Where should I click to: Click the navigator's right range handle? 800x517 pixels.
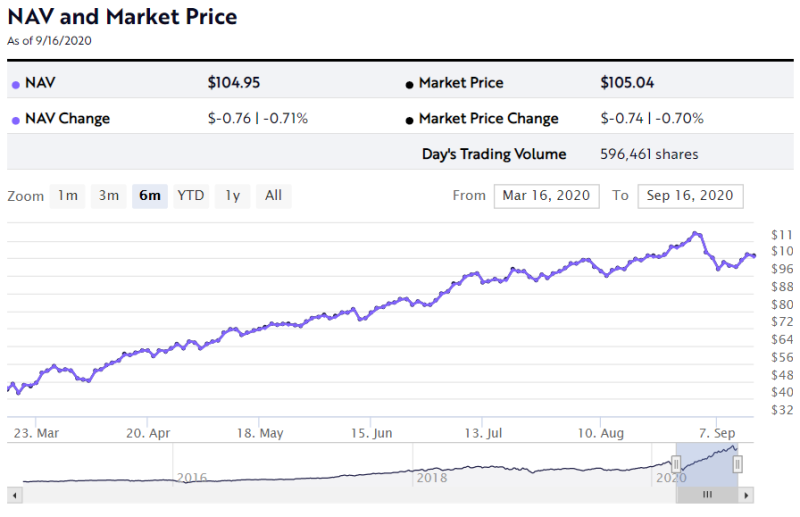[x=738, y=463]
